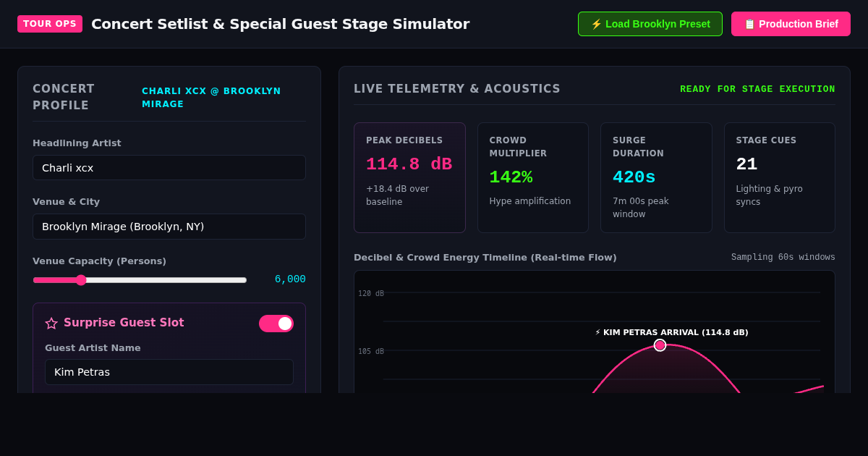
Task: Select the Surge Duration card
Action: click(656, 177)
